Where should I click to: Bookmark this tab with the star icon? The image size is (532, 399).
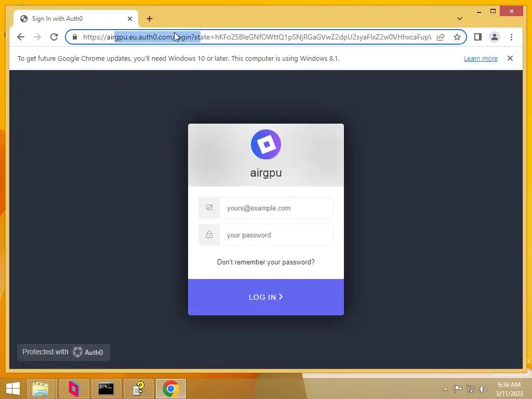(x=457, y=37)
